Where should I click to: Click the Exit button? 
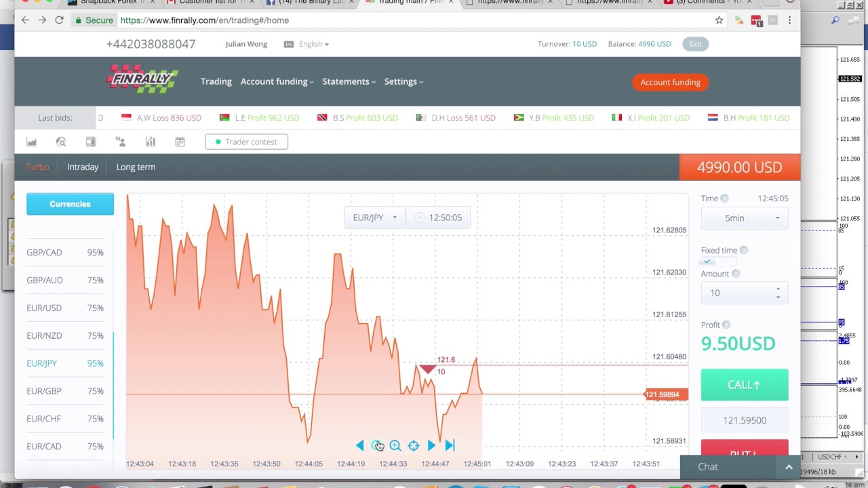click(696, 44)
